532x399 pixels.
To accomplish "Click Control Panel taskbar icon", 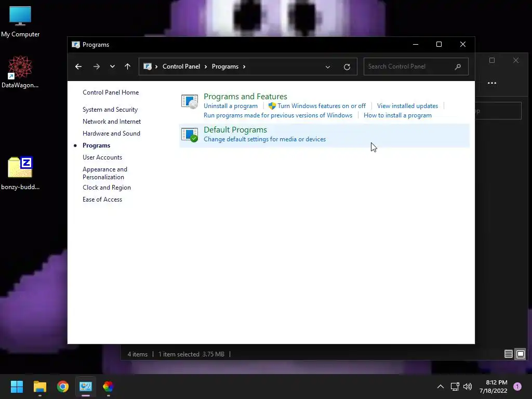I will pos(86,387).
